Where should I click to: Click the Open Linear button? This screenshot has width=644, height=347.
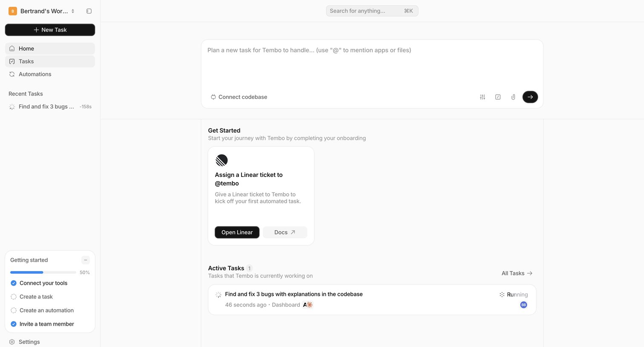[x=237, y=232]
